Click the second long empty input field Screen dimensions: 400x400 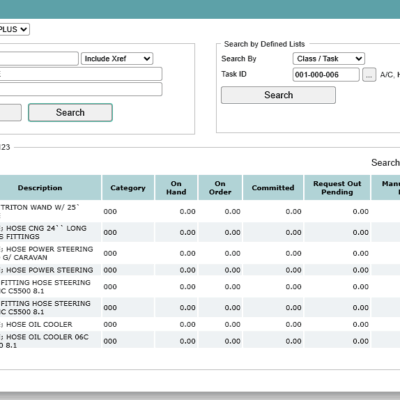click(x=81, y=89)
